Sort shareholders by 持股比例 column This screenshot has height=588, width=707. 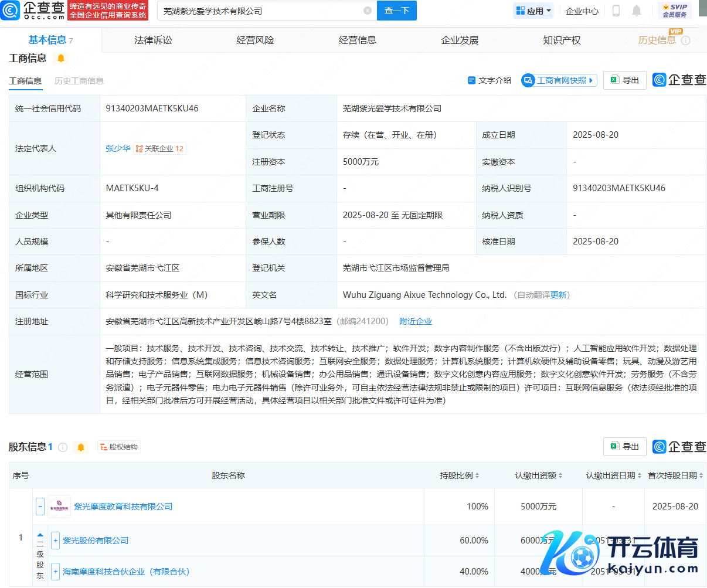pos(460,475)
